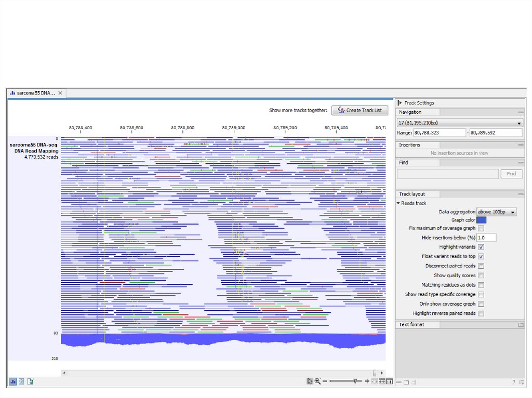Select the arrow selection mode tool
Image resolution: width=532 pixels, height=398 pixels.
pos(310,381)
